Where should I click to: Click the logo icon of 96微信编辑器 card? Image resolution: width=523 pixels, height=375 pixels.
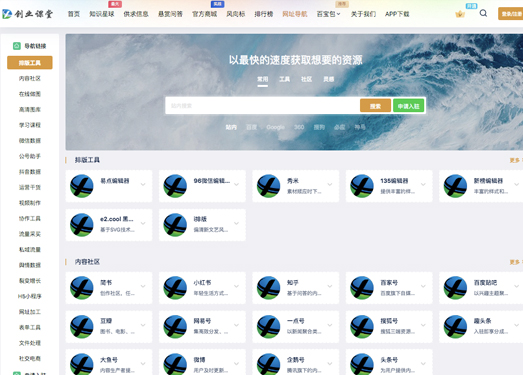175,186
